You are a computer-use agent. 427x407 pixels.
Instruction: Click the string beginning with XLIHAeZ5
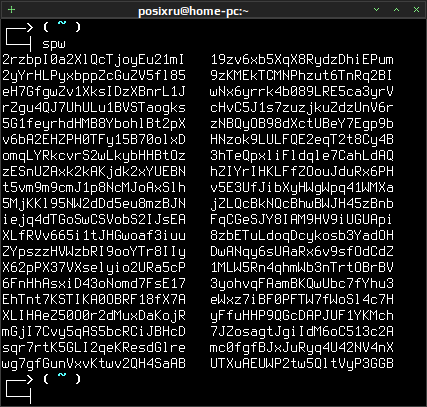tap(93, 316)
